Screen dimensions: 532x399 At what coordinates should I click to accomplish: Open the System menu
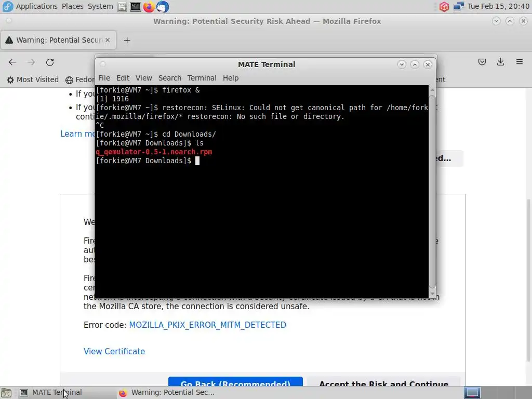tap(100, 6)
